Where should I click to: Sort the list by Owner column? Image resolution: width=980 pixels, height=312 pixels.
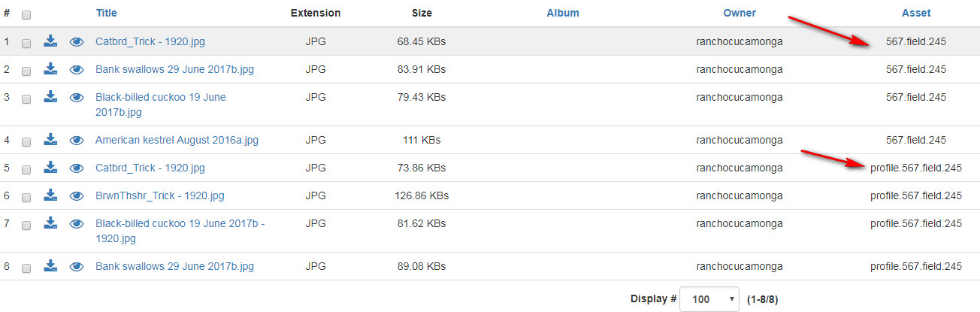740,14
